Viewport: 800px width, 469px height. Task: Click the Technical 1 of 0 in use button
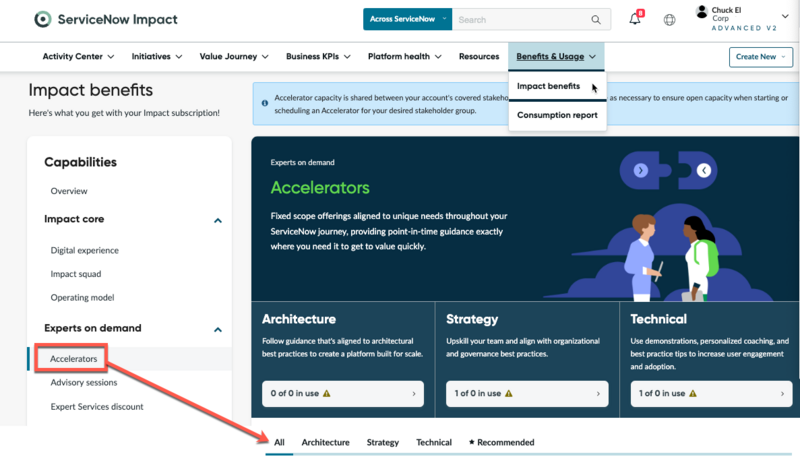tap(711, 393)
